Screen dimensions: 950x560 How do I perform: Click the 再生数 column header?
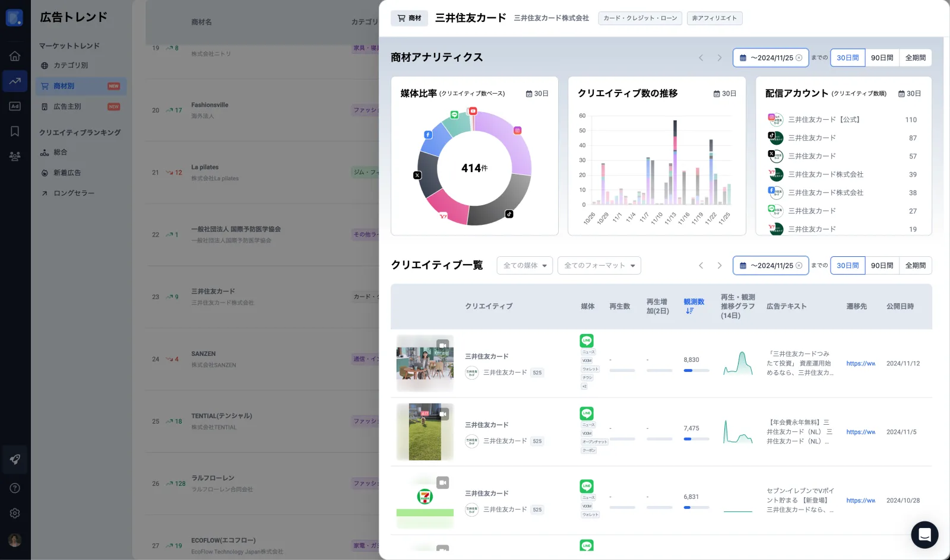click(619, 307)
